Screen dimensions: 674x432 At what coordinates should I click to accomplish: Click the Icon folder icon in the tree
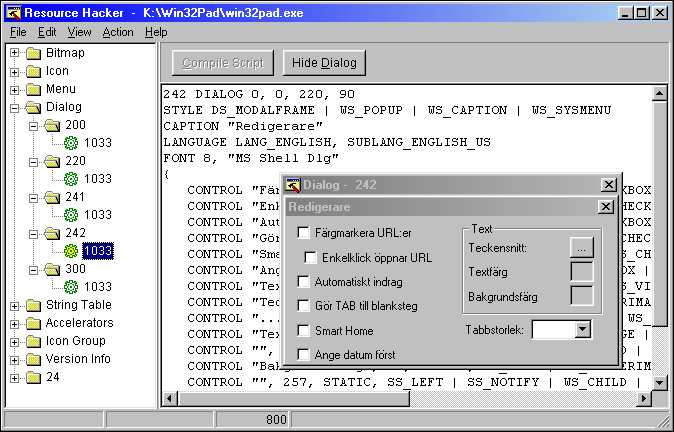point(33,71)
